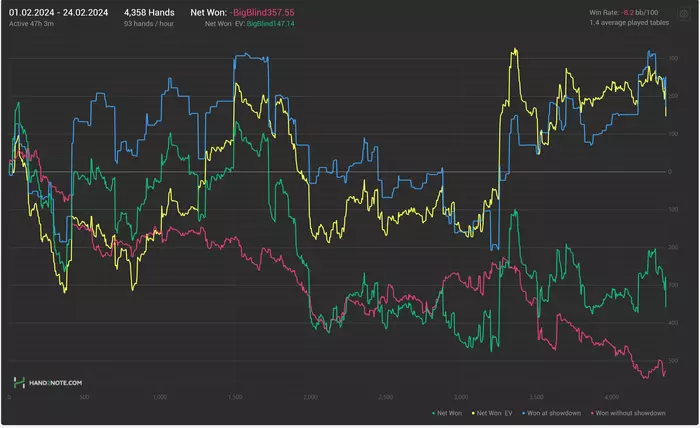Hide the Won at showdown series
The image size is (700, 428).
552,412
